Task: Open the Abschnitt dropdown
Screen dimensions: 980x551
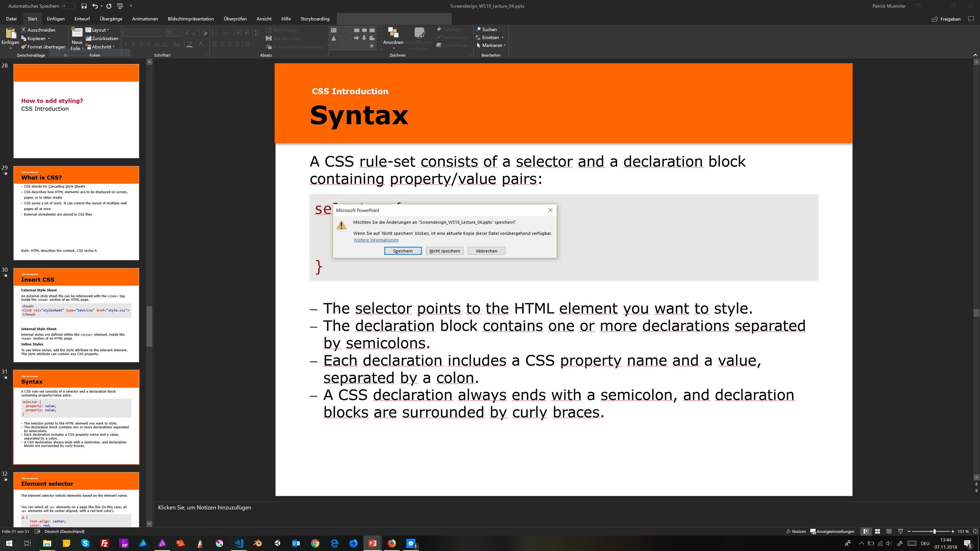Action: pos(100,47)
